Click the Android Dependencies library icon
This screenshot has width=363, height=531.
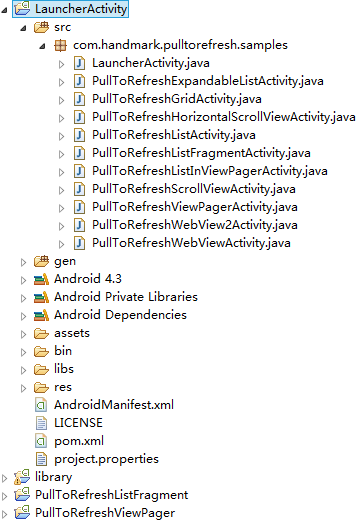41,315
